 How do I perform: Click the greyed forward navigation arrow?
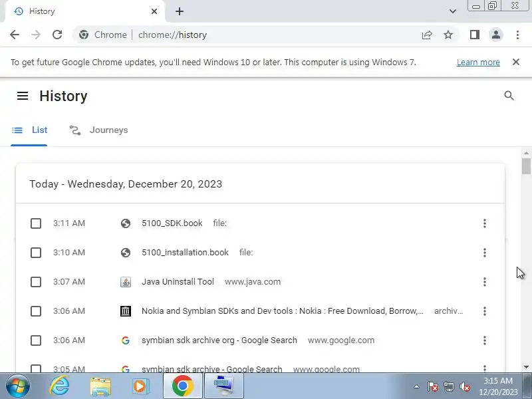(36, 35)
